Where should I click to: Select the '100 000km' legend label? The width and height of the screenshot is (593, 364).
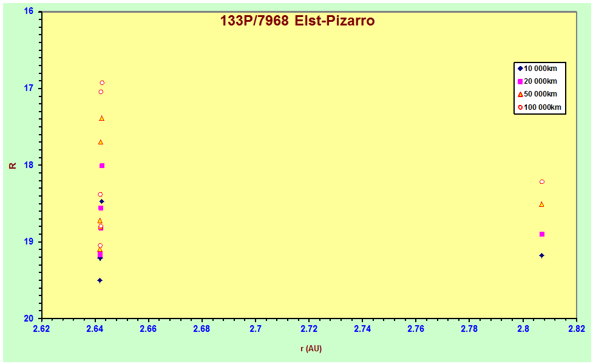(x=543, y=107)
